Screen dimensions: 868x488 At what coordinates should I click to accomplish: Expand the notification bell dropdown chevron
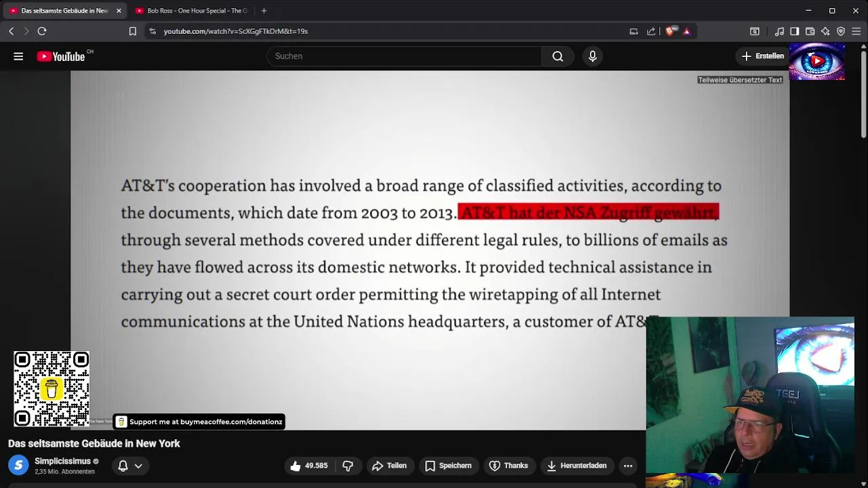(138, 466)
